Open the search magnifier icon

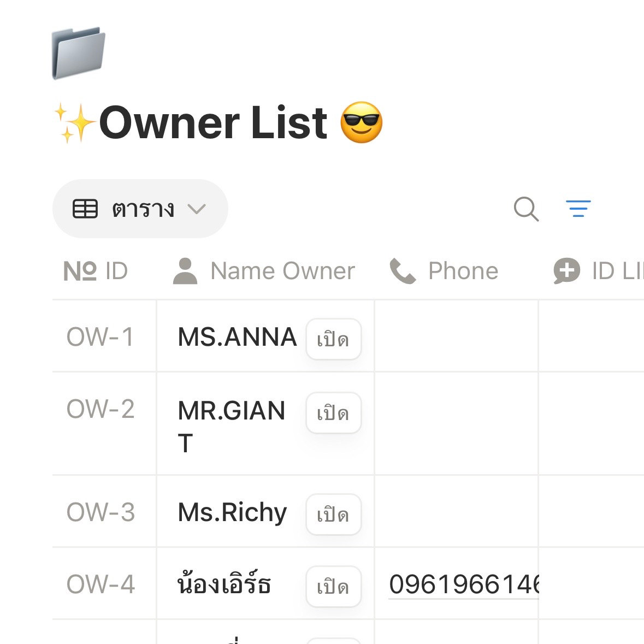click(x=526, y=209)
